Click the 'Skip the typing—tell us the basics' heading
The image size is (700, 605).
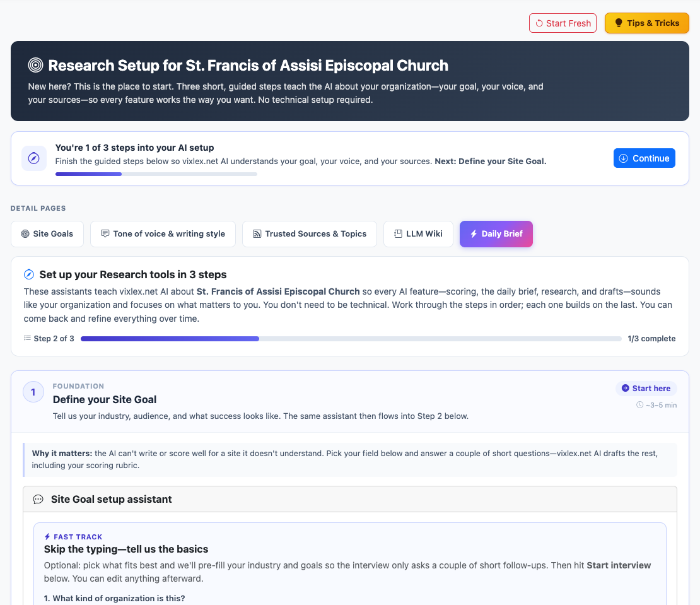(x=126, y=549)
